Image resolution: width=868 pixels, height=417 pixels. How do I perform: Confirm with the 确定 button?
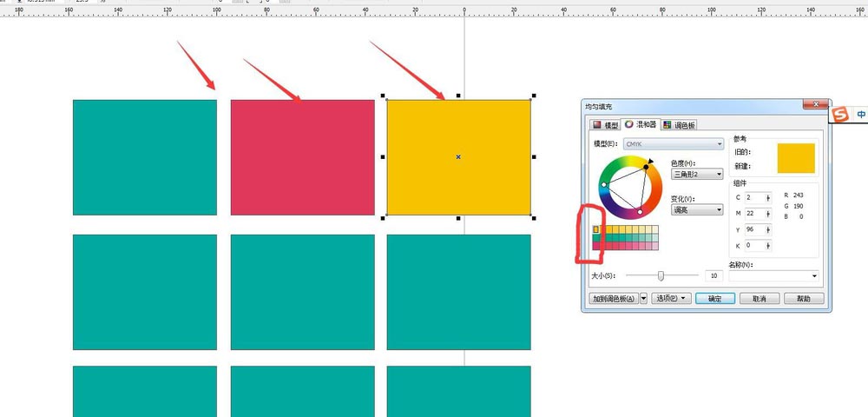pyautogui.click(x=715, y=299)
